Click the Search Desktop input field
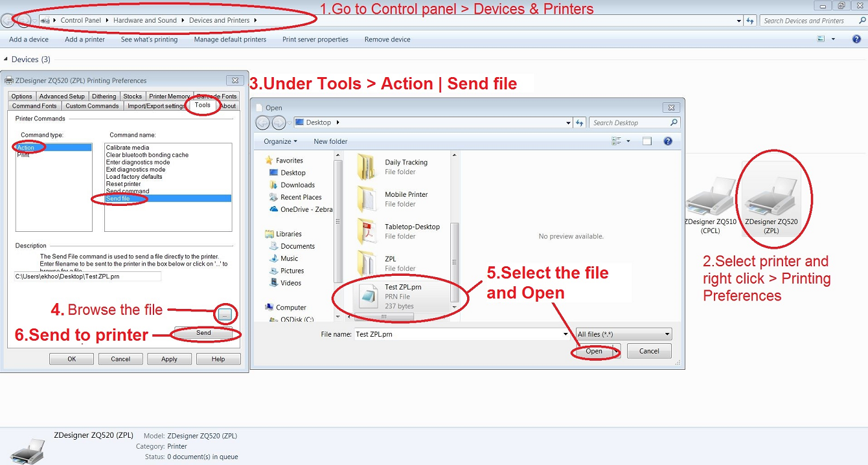 (x=630, y=122)
